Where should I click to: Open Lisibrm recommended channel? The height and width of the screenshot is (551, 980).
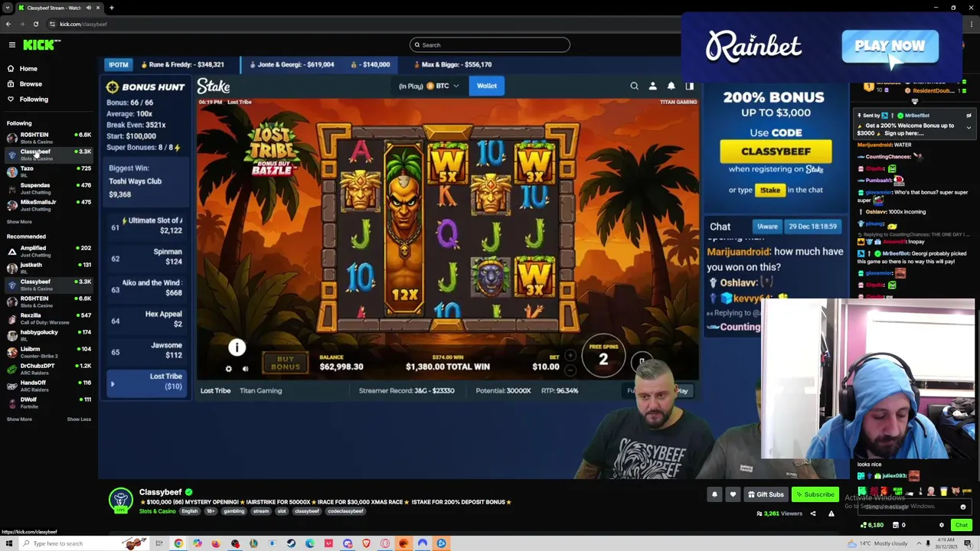[49, 352]
